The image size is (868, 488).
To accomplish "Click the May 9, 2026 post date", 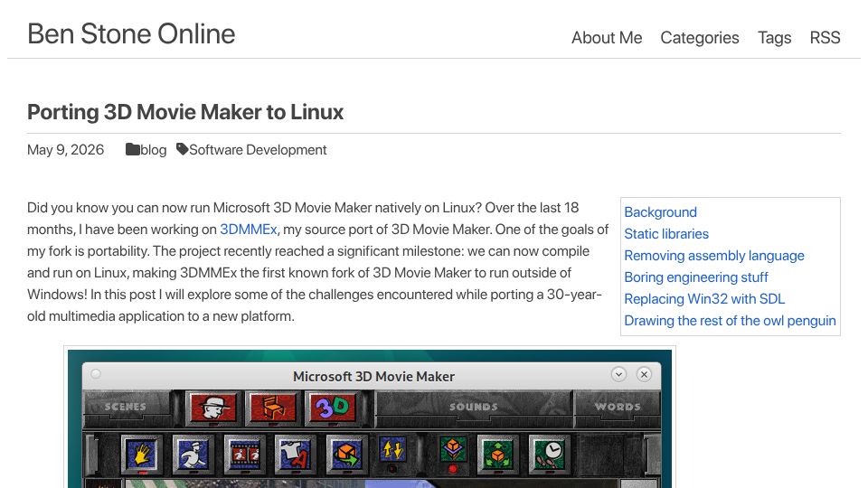I will (x=65, y=150).
